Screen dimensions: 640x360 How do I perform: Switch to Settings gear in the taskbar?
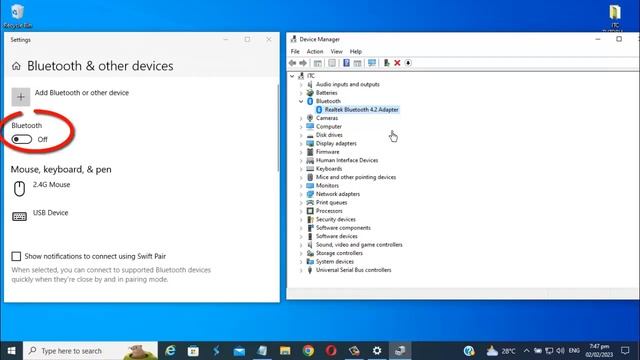click(x=377, y=351)
